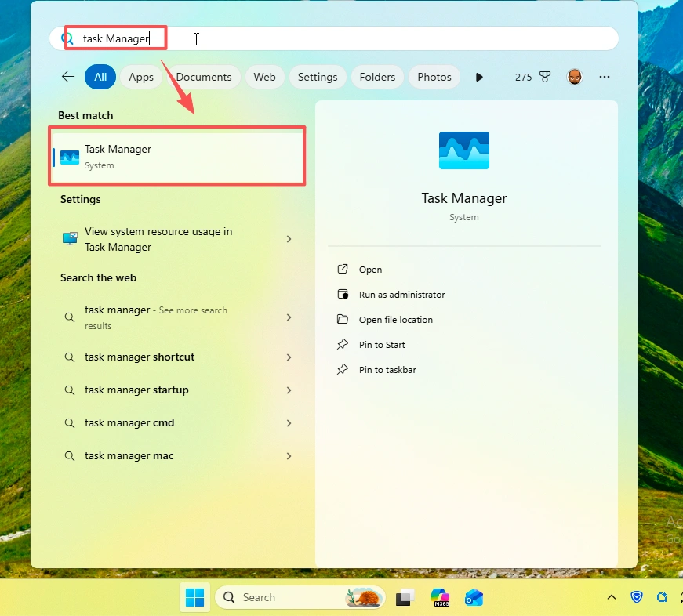Expand chevron for task manager startup
Screen dimensions: 683x616
click(x=289, y=390)
